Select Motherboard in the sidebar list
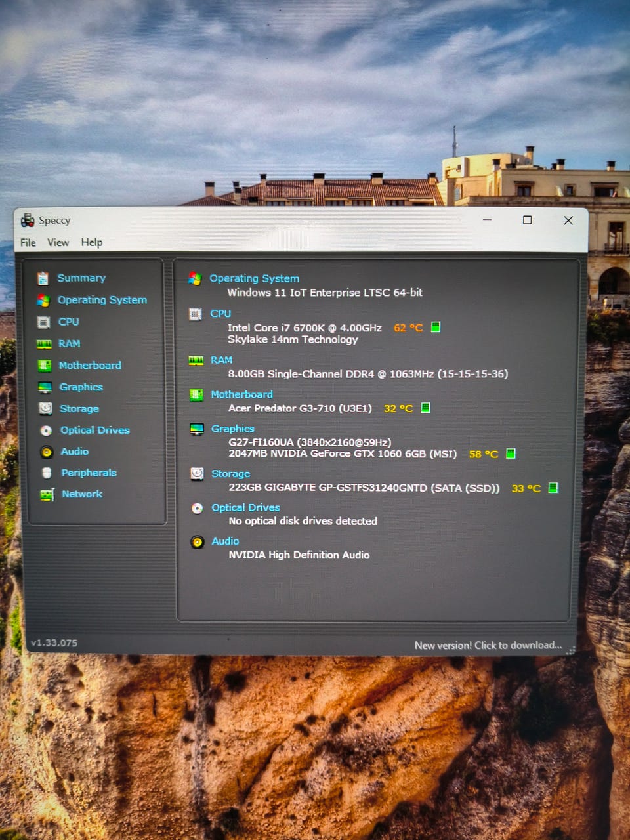The height and width of the screenshot is (840, 630). pos(90,365)
